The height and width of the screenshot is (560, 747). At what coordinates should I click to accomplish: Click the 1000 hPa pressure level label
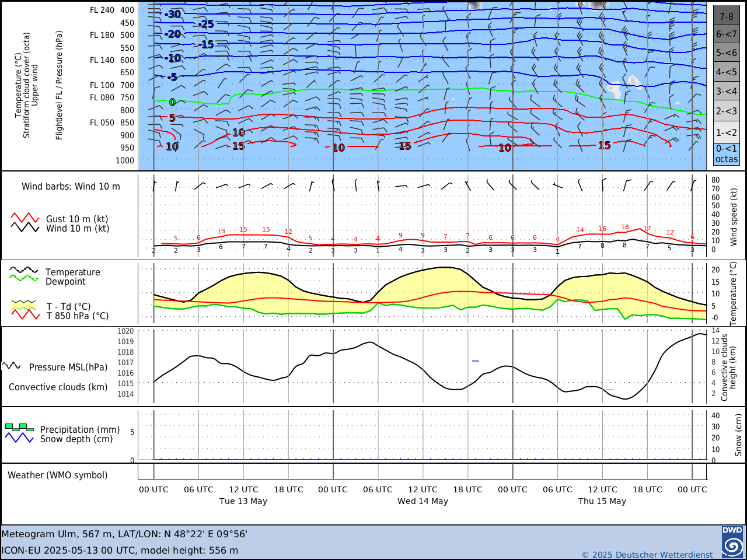125,160
